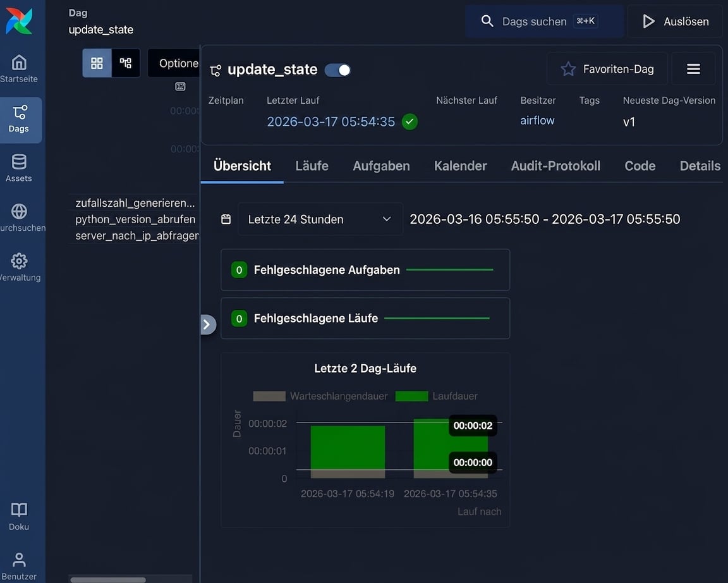Open the Code tab
This screenshot has height=583, width=728.
click(x=640, y=166)
